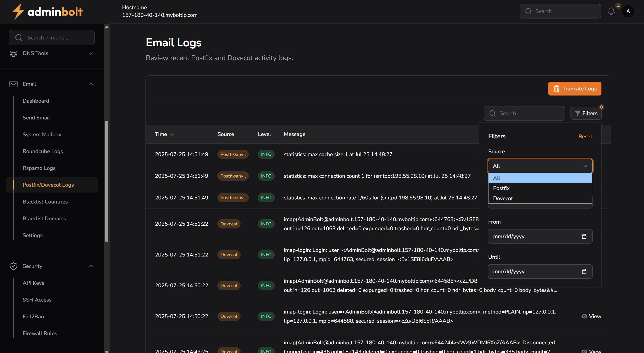This screenshot has width=644, height=353.
Task: Click the Truncate Logs button
Action: [x=575, y=89]
